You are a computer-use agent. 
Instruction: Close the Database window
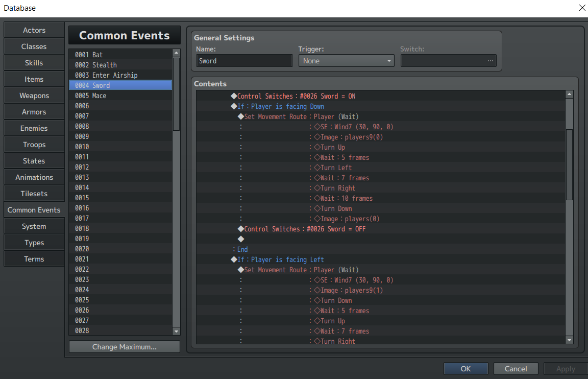coord(582,8)
